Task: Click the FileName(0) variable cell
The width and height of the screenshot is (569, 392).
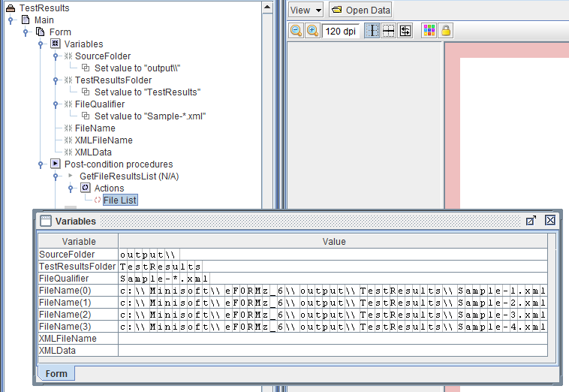Action: 78,291
